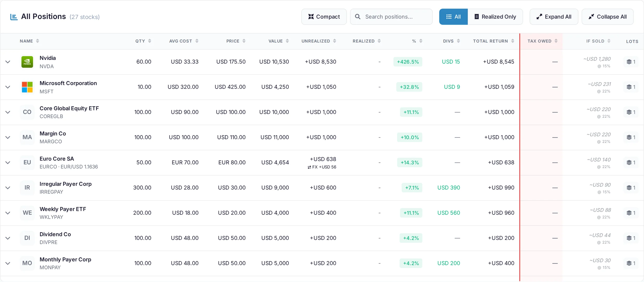This screenshot has width=644, height=282.
Task: Click the search magnifier icon
Action: point(358,17)
